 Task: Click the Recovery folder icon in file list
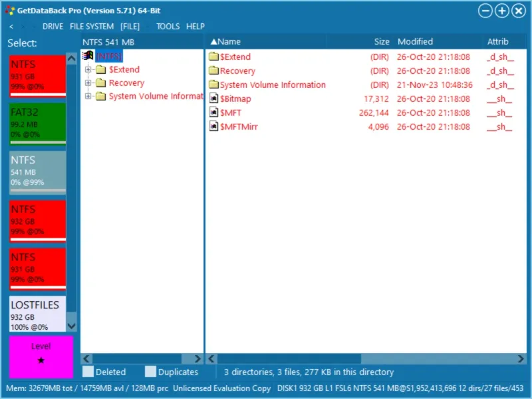tap(213, 70)
